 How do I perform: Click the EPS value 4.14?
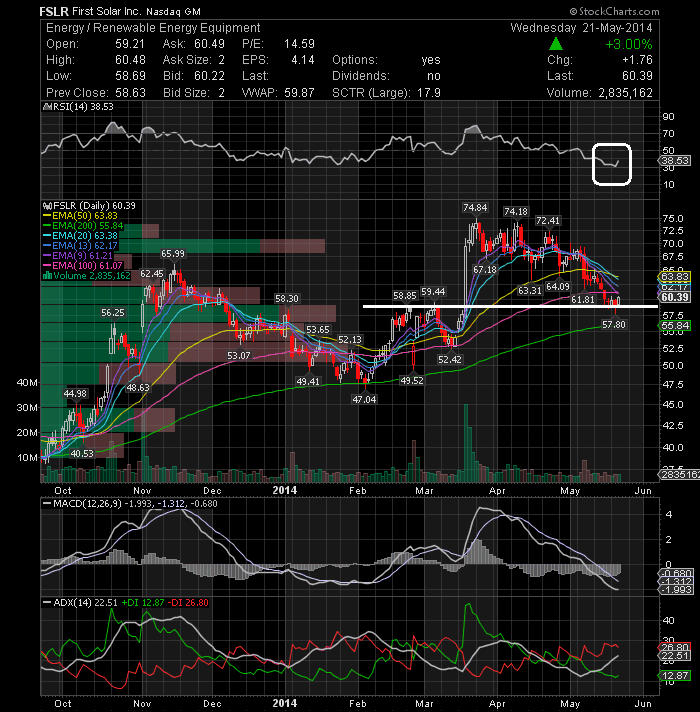click(x=303, y=60)
